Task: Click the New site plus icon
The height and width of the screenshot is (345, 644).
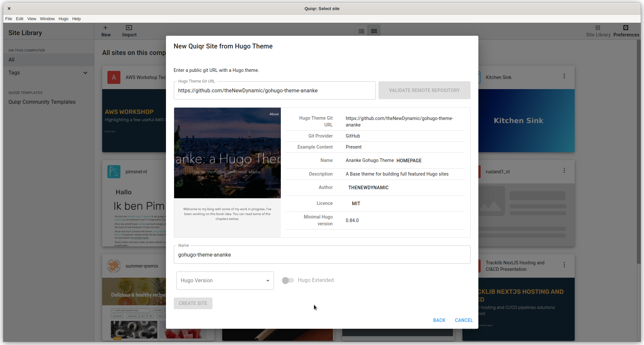Action: coord(105,28)
